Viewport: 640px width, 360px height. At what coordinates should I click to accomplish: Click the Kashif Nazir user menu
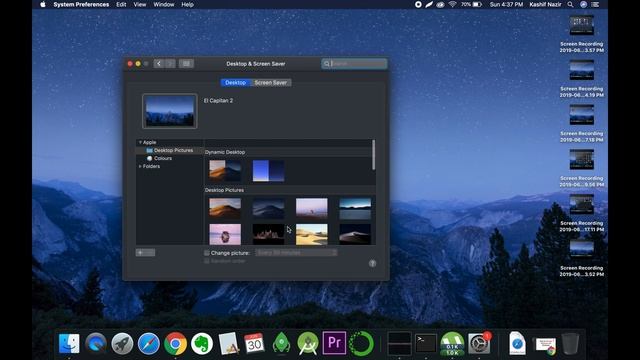545,4
